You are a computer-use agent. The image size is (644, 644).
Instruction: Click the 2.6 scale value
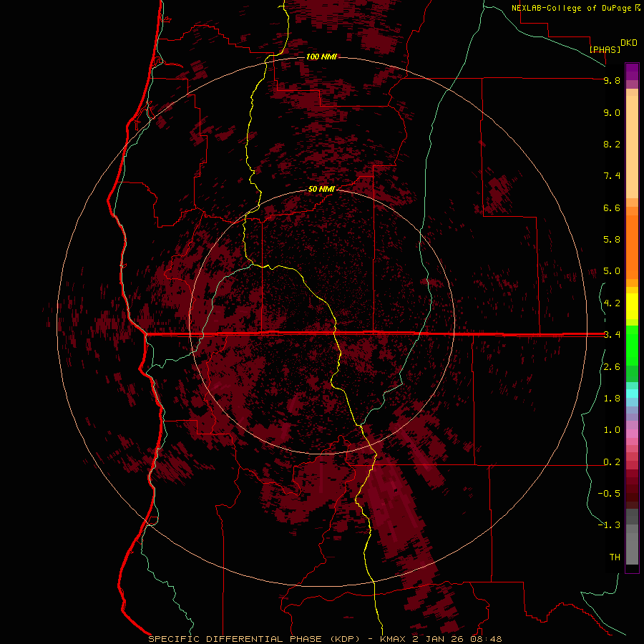(x=612, y=367)
